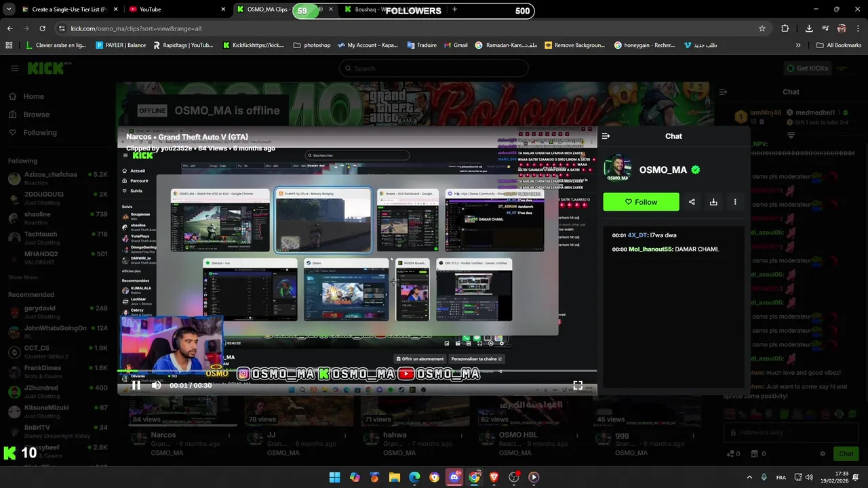Open All Bookmarks folder
This screenshot has width=868, height=488.
click(x=839, y=45)
